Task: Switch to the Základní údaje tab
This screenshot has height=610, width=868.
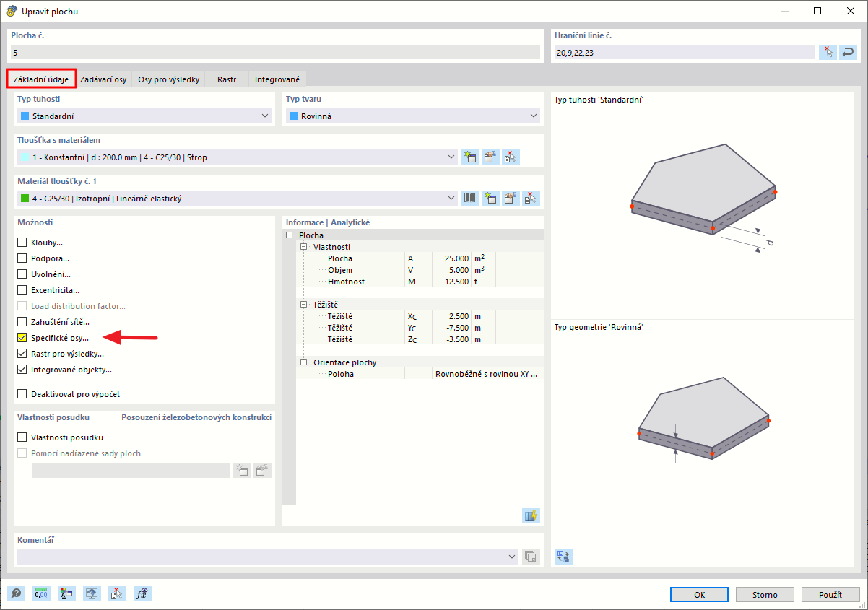Action: tap(41, 79)
